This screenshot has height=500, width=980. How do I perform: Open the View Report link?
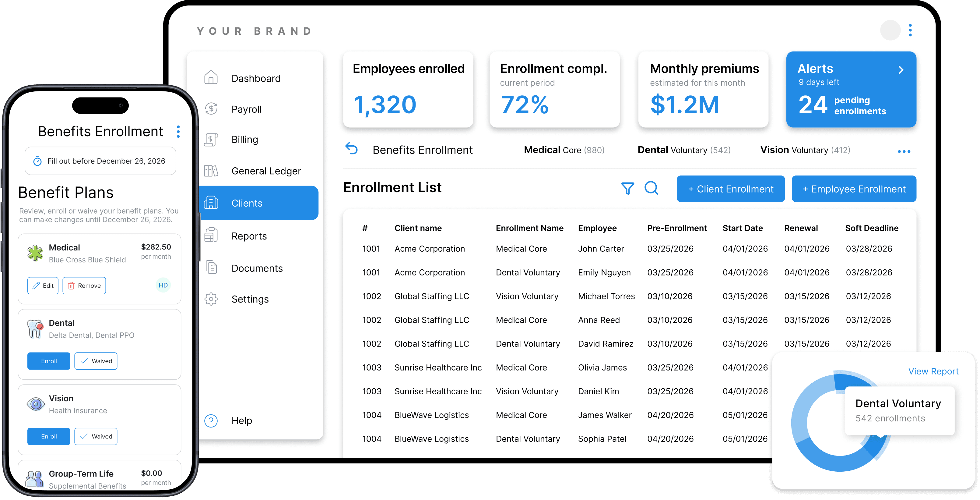point(934,371)
